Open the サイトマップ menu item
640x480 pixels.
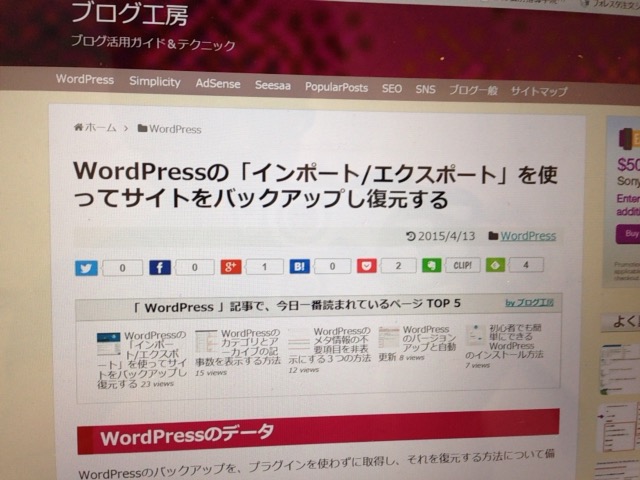538,91
